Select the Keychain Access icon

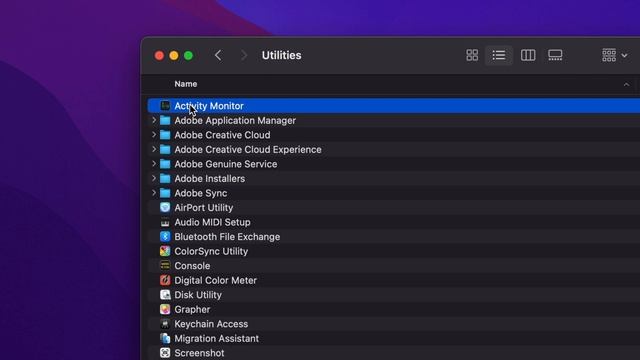coord(165,324)
